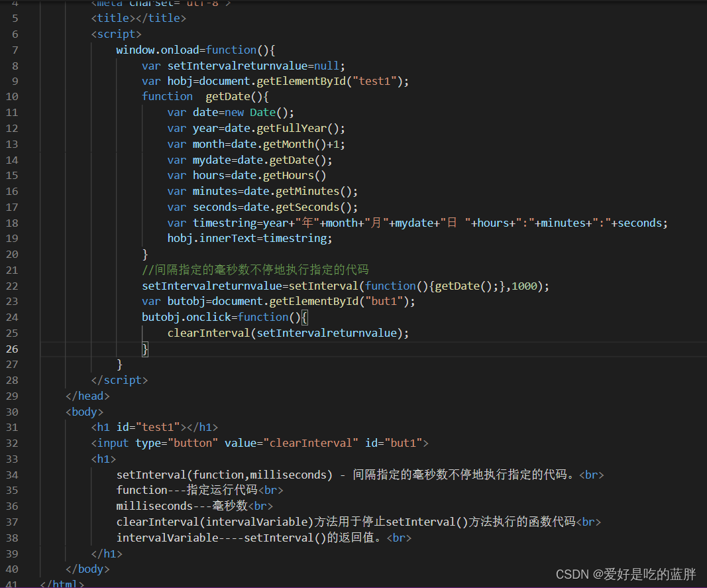Click the "test1" string on line 9

pos(374,82)
